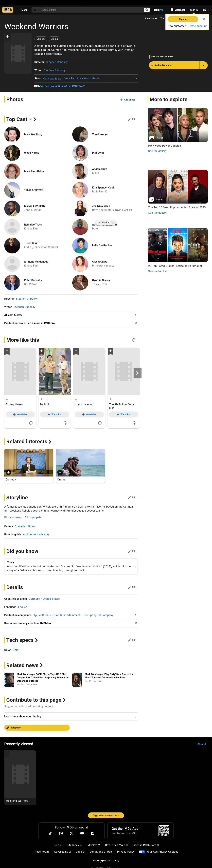Viewport: 212px width, 868px height.
Task: Open Watchlist in the header
Action: pos(178,10)
